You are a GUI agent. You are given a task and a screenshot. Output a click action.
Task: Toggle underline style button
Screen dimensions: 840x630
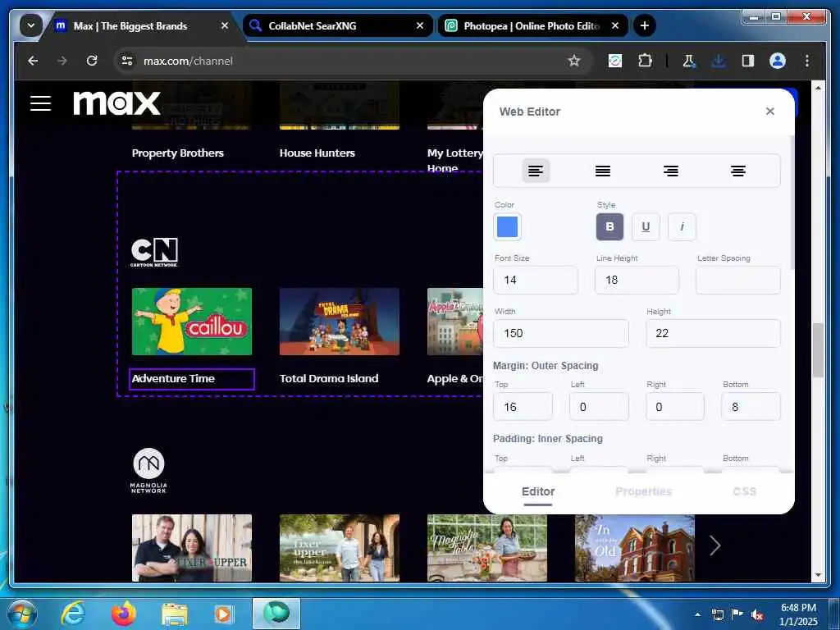tap(646, 226)
